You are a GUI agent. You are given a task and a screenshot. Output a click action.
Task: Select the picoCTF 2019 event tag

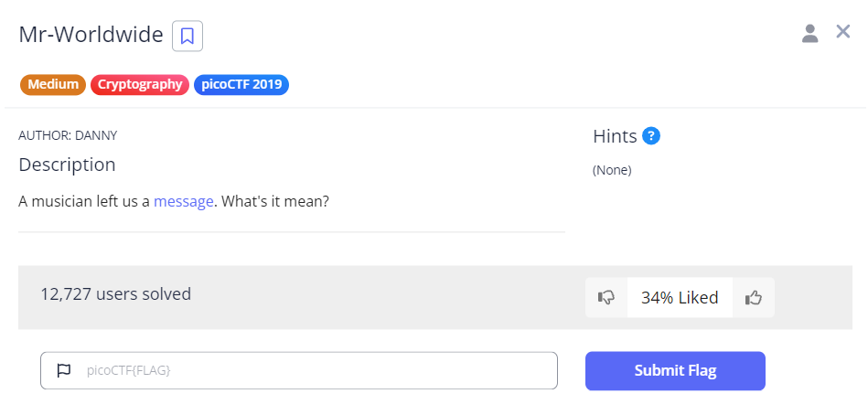pyautogui.click(x=241, y=85)
